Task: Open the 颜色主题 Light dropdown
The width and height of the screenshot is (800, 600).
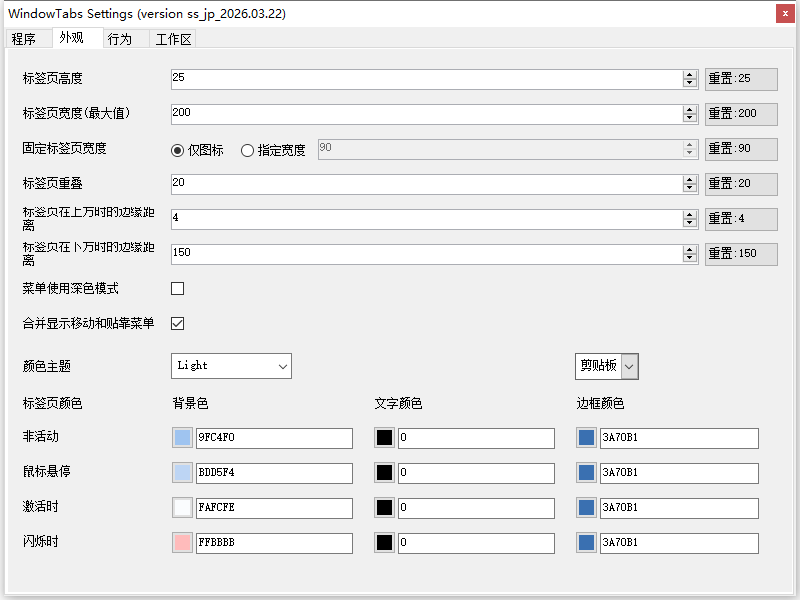Action: 231,366
